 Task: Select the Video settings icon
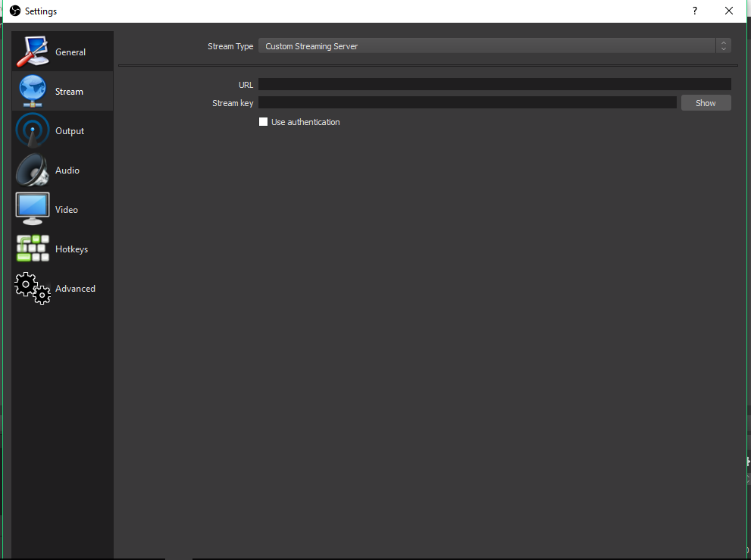coord(32,208)
